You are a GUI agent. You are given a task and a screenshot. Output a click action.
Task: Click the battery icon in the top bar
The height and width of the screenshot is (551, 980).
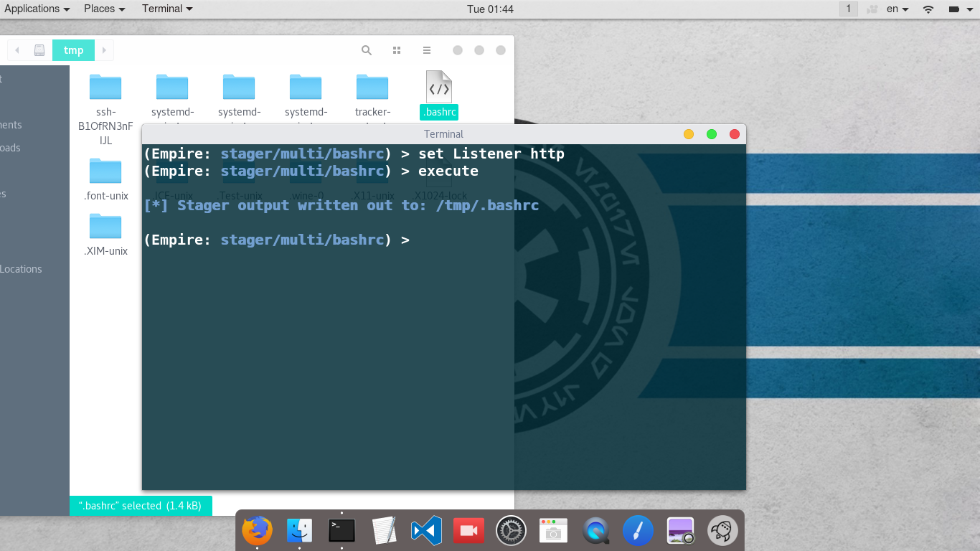(954, 9)
